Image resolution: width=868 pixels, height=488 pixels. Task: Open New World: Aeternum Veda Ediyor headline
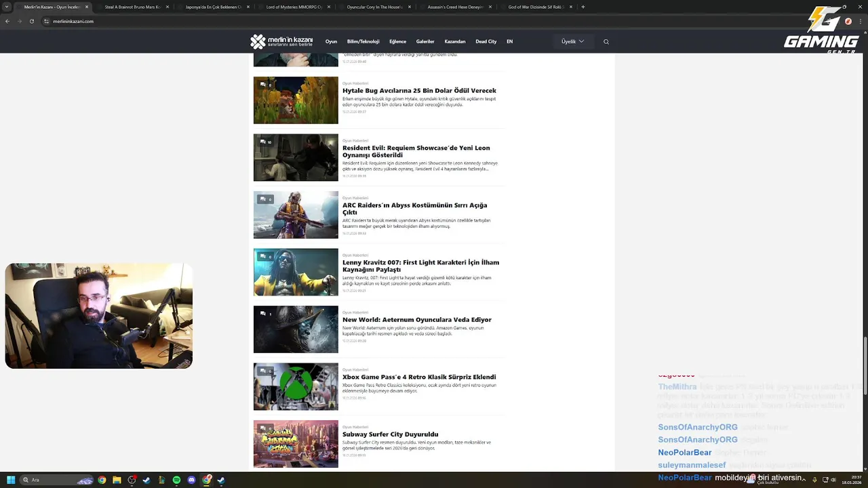click(x=417, y=319)
